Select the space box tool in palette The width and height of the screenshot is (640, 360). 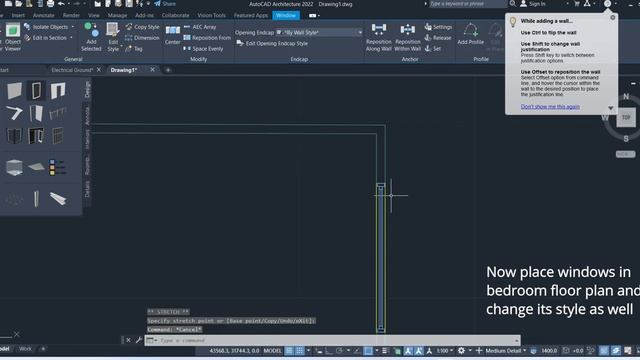pyautogui.click(x=14, y=167)
